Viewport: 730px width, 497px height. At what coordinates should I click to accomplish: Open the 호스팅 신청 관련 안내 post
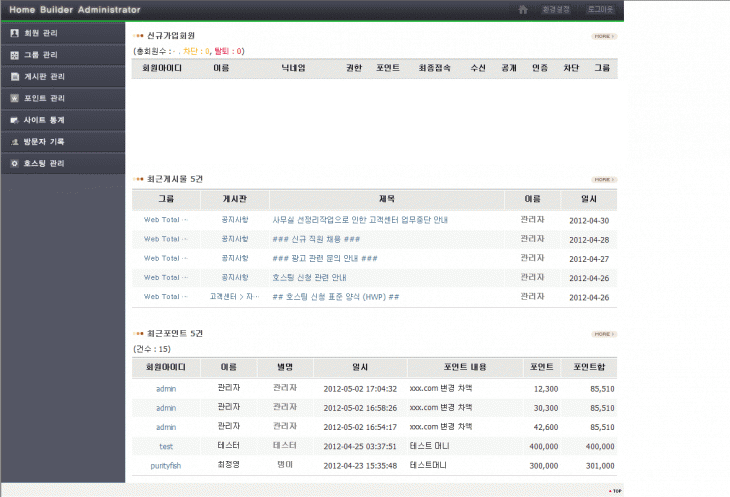pyautogui.click(x=309, y=277)
